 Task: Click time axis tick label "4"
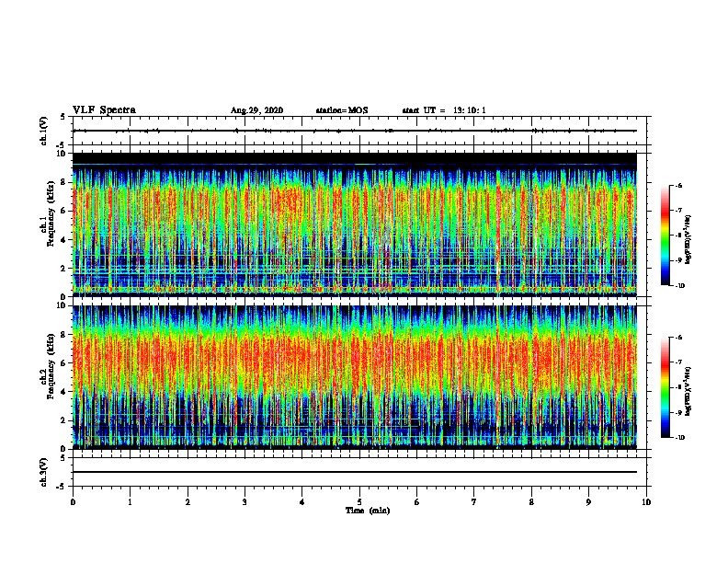pos(302,502)
